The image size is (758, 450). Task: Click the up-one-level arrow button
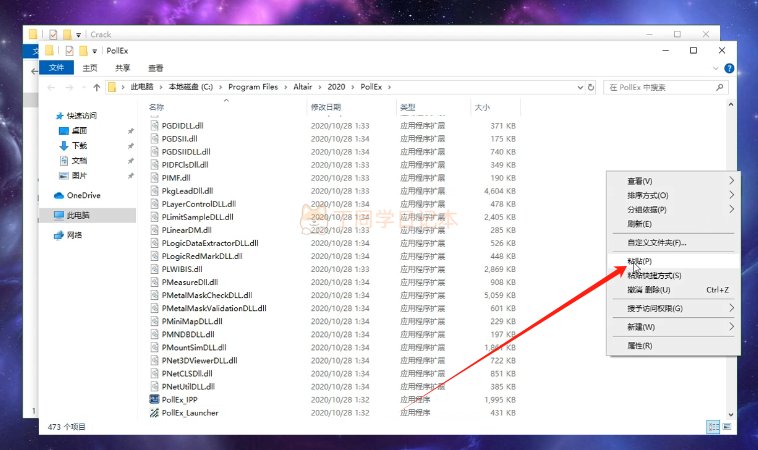click(97, 87)
